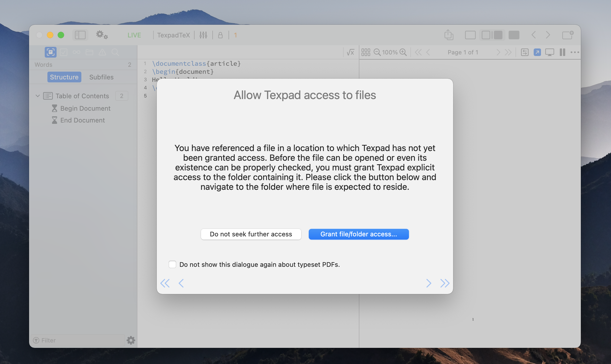Image resolution: width=611 pixels, height=364 pixels.
Task: Click Do not seek further access
Action: click(251, 234)
